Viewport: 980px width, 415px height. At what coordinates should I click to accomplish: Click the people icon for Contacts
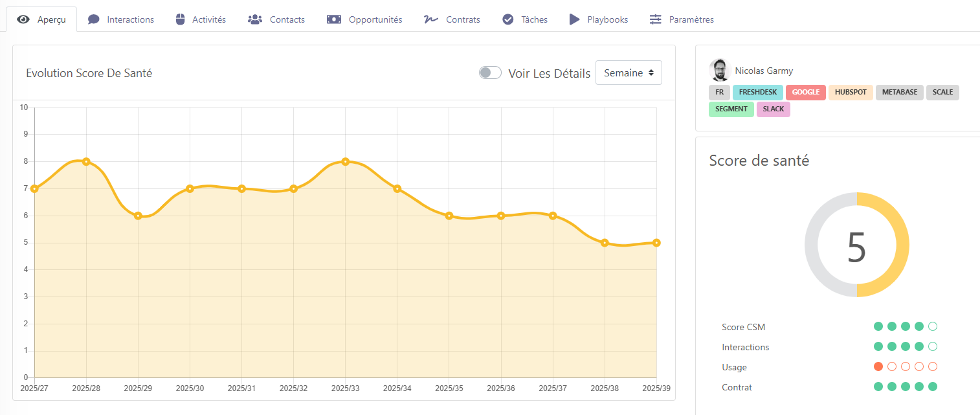(254, 19)
